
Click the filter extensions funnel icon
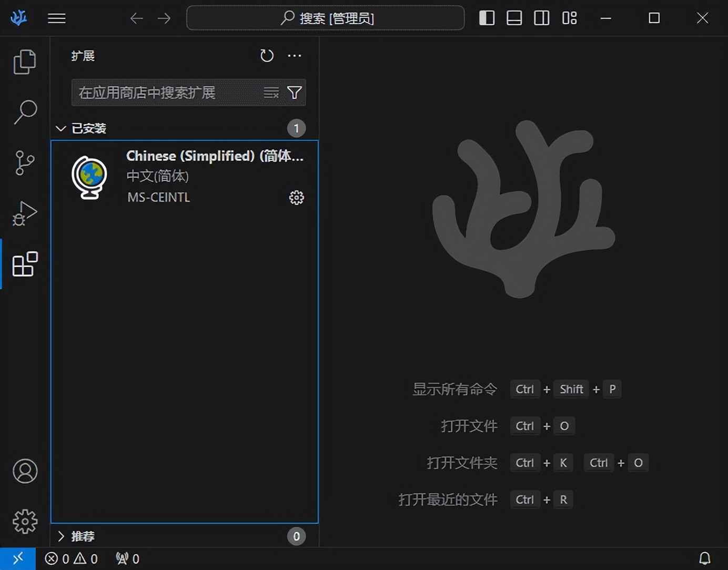[x=295, y=93]
